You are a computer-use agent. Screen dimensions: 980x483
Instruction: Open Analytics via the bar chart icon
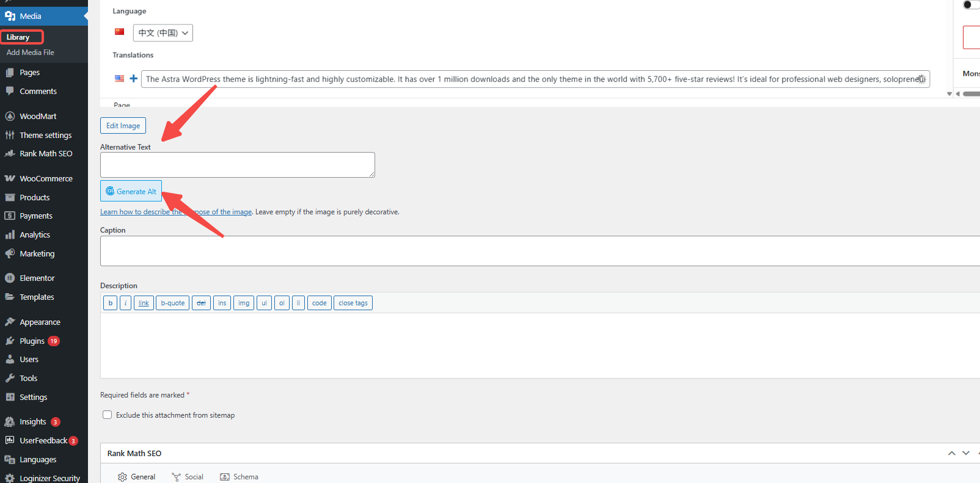coord(10,234)
